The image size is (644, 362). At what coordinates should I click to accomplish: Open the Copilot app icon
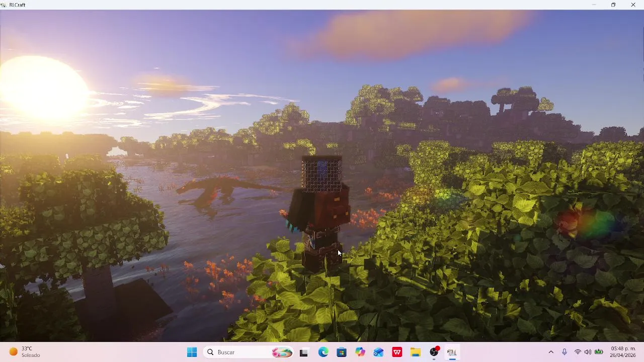(360, 352)
